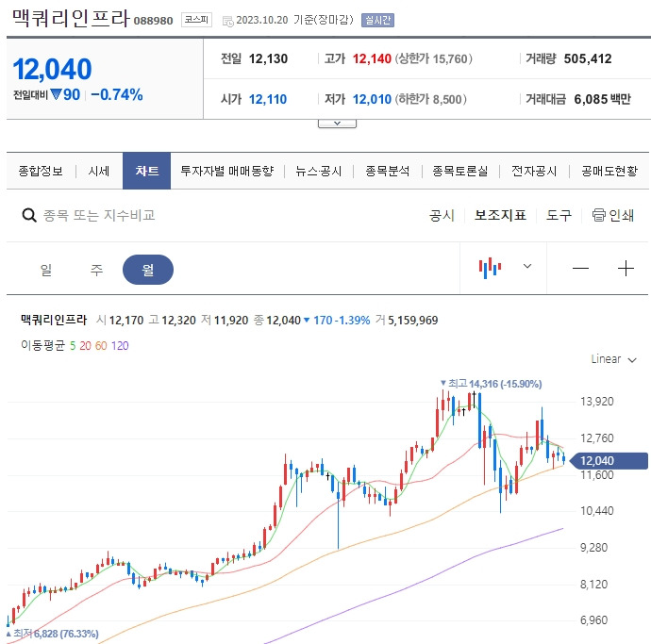This screenshot has width=651, height=644.
Task: Click the 최저 6,828 low marker
Action: tap(52, 634)
